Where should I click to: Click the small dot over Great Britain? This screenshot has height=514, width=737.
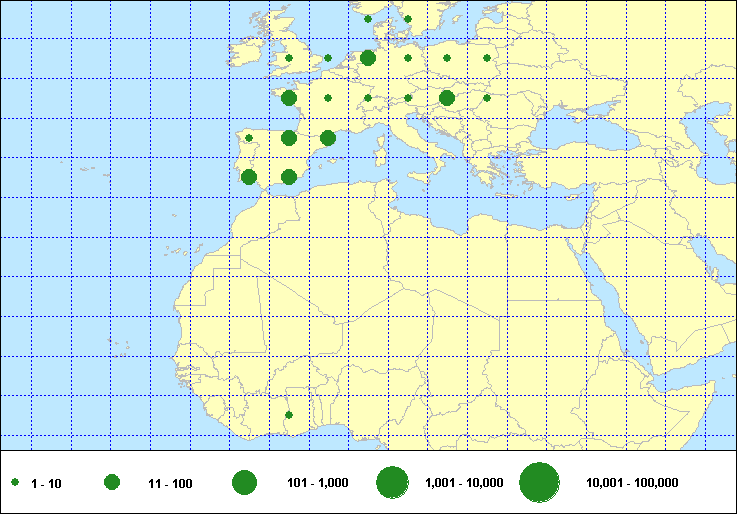tap(289, 58)
